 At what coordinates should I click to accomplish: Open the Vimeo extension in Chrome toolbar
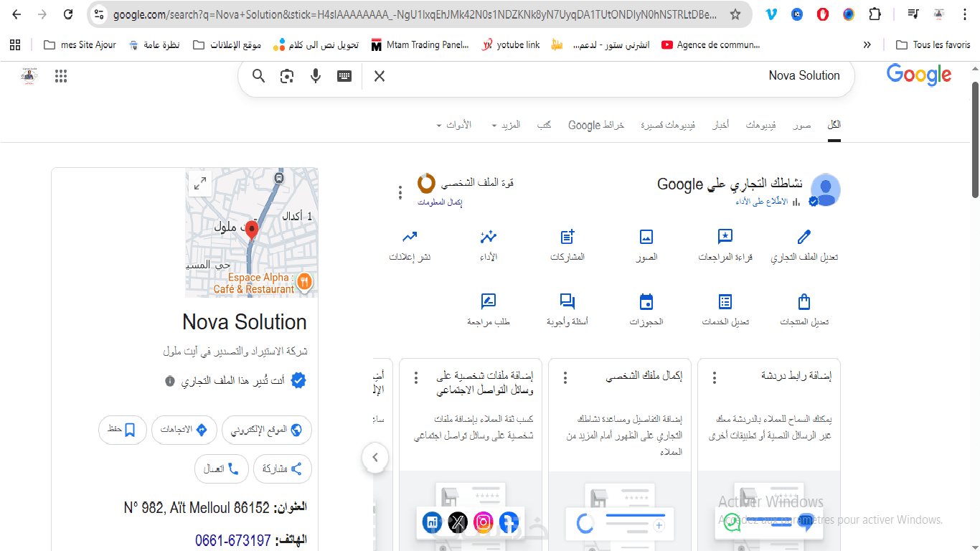(771, 14)
